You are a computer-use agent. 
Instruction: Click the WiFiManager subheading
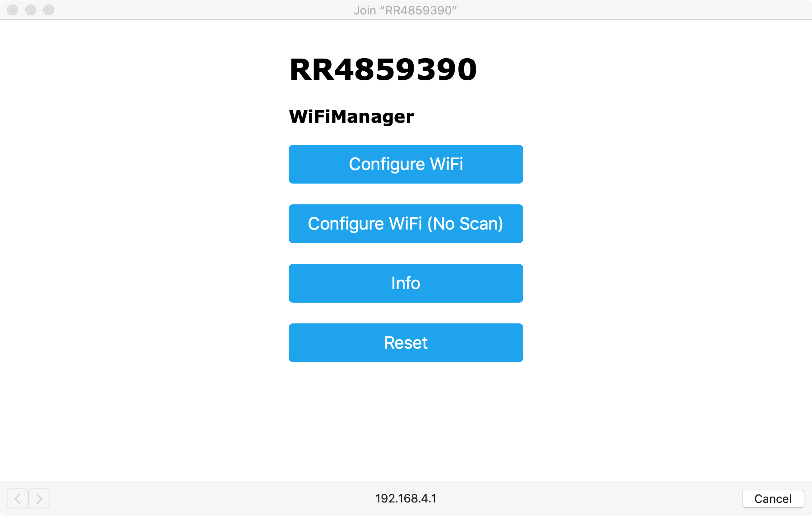[351, 117]
